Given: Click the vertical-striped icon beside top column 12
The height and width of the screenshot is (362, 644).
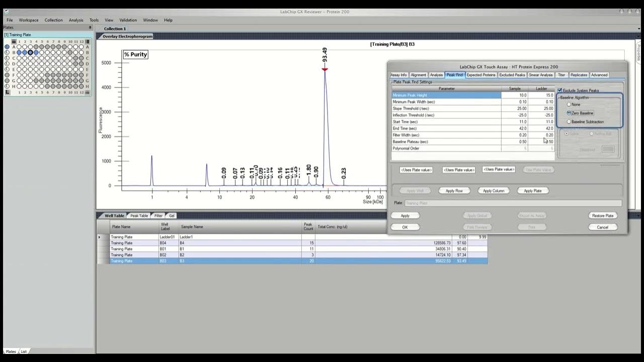Looking at the screenshot, I should [x=88, y=42].
